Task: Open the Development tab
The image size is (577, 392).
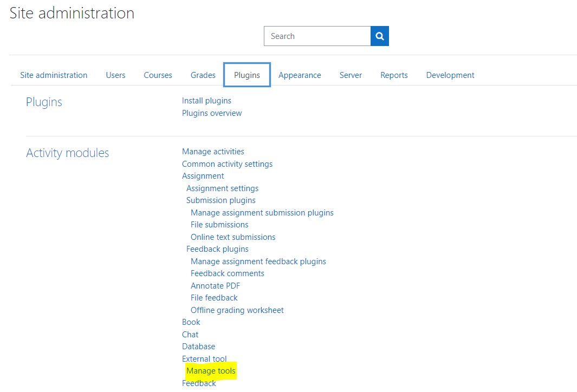Action: (450, 75)
